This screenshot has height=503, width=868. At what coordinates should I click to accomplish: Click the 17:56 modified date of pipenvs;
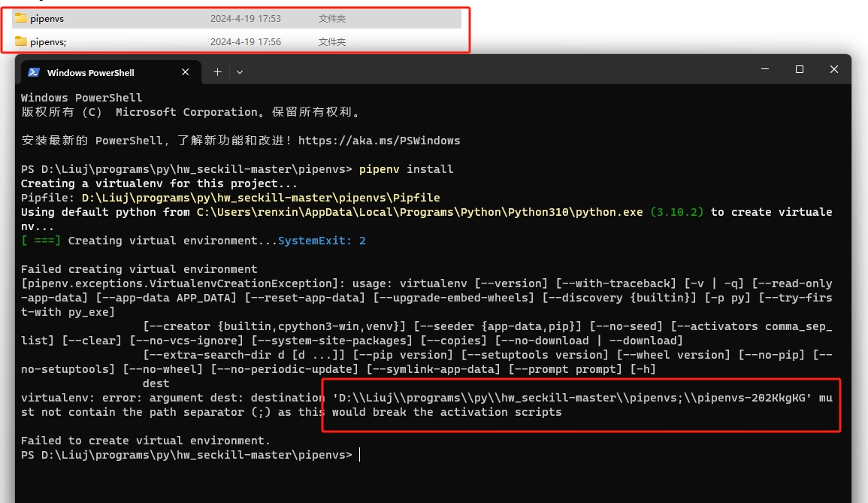coord(246,42)
